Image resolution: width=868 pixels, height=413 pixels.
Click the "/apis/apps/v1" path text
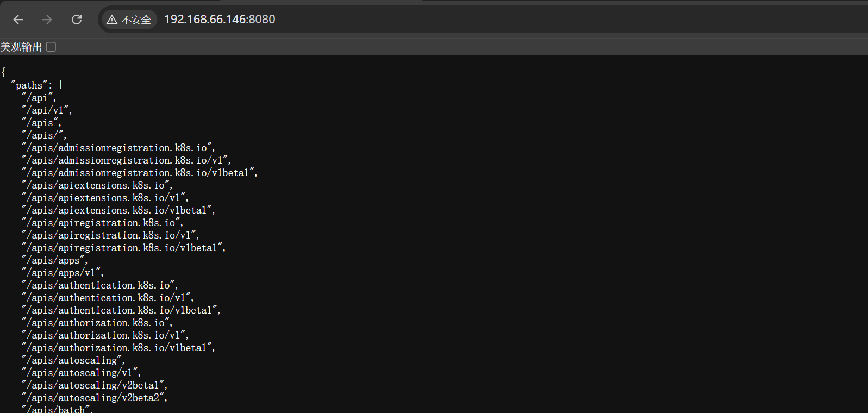tap(63, 273)
